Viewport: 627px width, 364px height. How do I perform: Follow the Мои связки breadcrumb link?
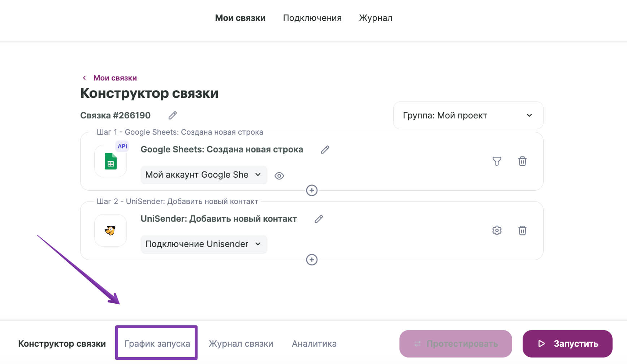[x=115, y=78]
